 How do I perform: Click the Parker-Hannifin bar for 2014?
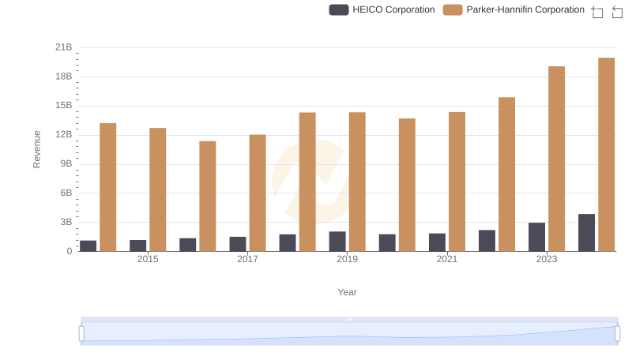108,187
